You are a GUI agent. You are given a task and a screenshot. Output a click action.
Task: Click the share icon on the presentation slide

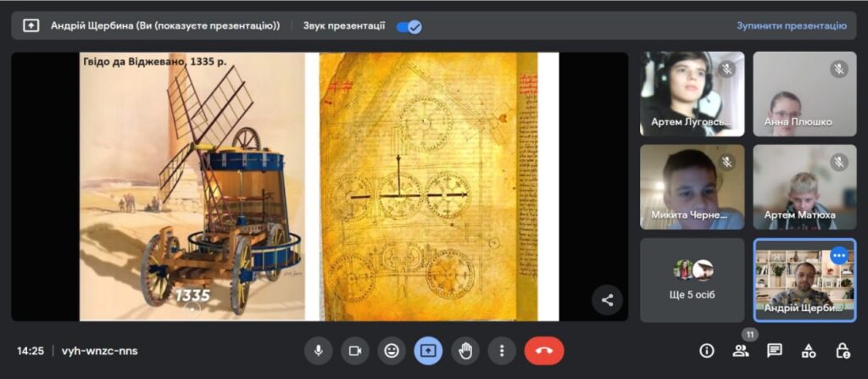click(x=607, y=299)
